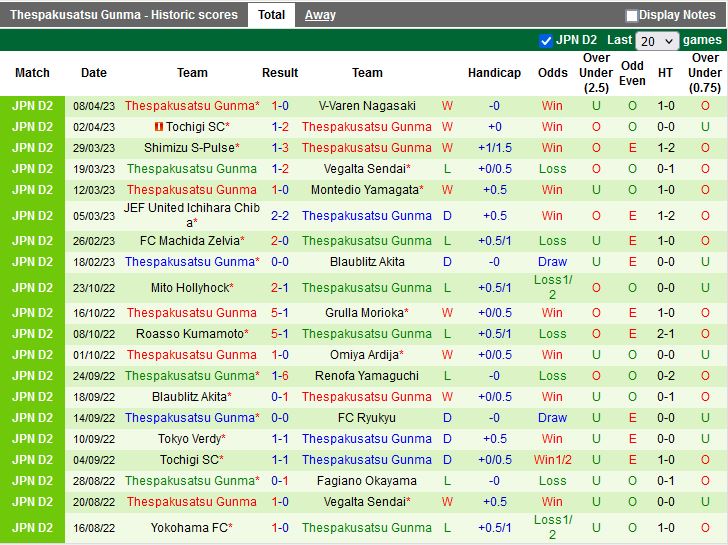This screenshot has width=728, height=545.
Task: Open the Last 20 games dropdown
Action: tap(656, 41)
